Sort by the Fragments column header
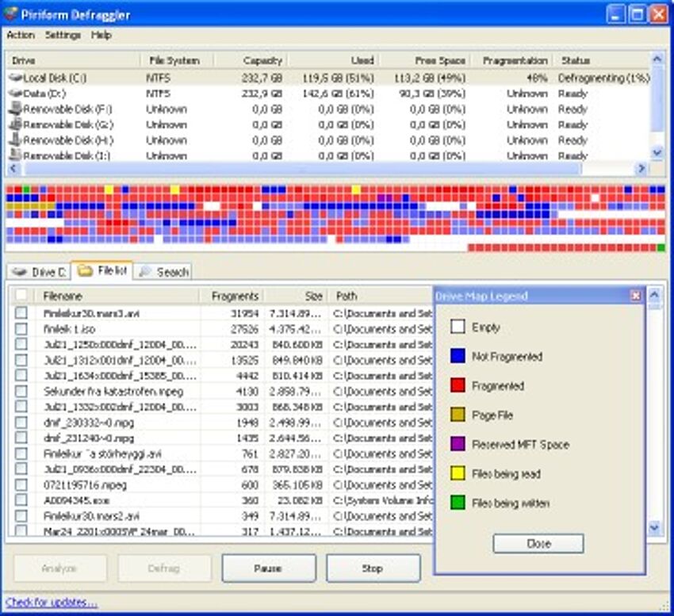 tap(232, 296)
